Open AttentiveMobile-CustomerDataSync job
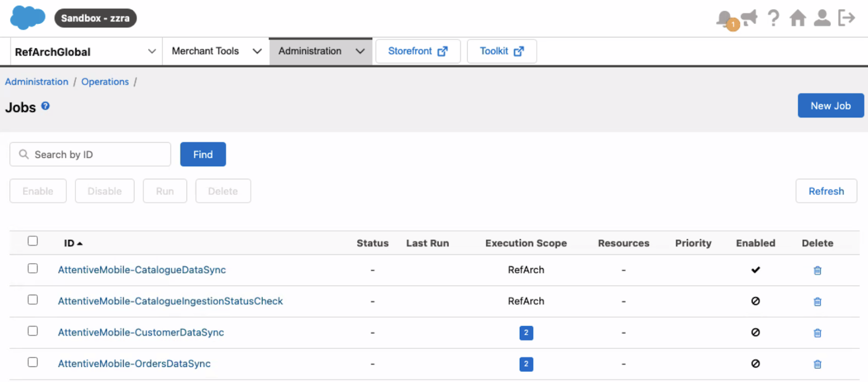868x382 pixels. click(141, 332)
